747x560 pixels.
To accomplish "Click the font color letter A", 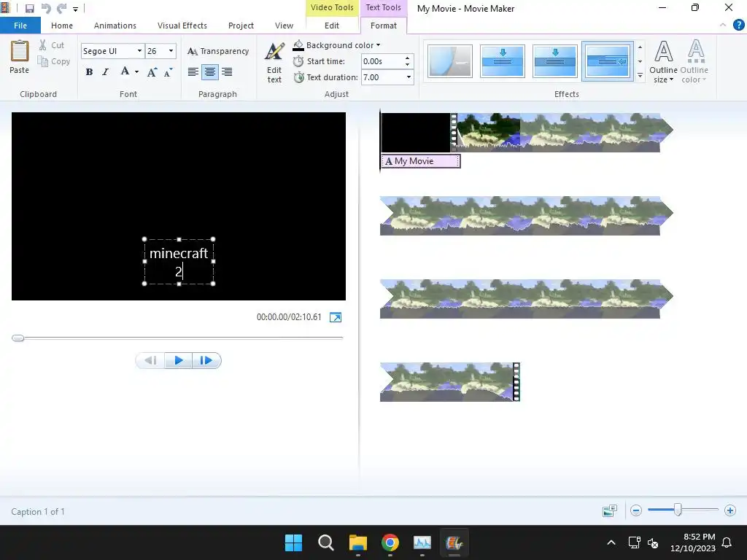I will tap(125, 71).
